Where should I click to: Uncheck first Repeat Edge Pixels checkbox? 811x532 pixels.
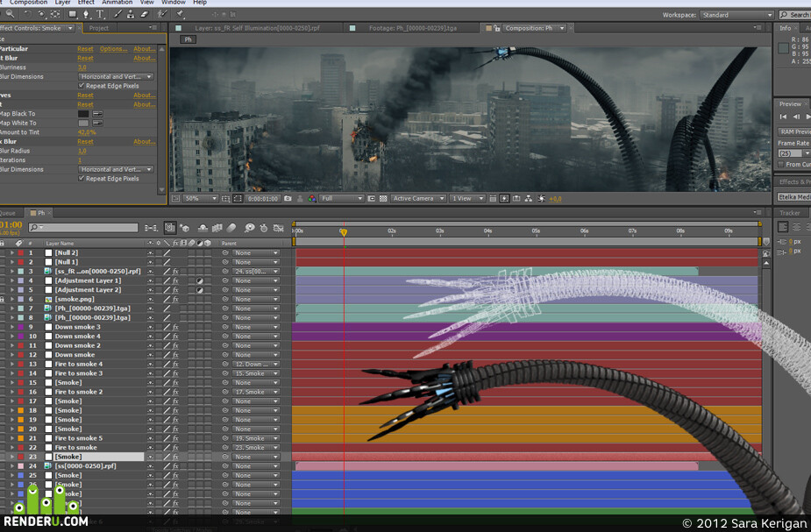click(x=82, y=85)
